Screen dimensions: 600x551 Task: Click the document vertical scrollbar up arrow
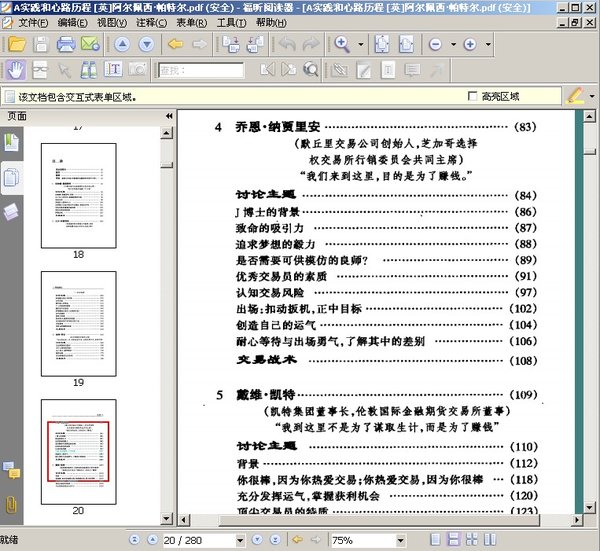click(590, 116)
